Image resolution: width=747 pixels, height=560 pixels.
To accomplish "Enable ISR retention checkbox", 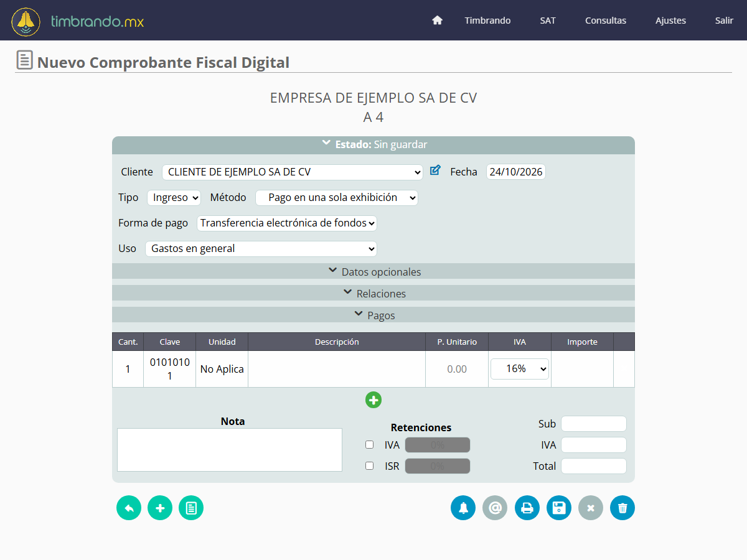I will coord(370,466).
